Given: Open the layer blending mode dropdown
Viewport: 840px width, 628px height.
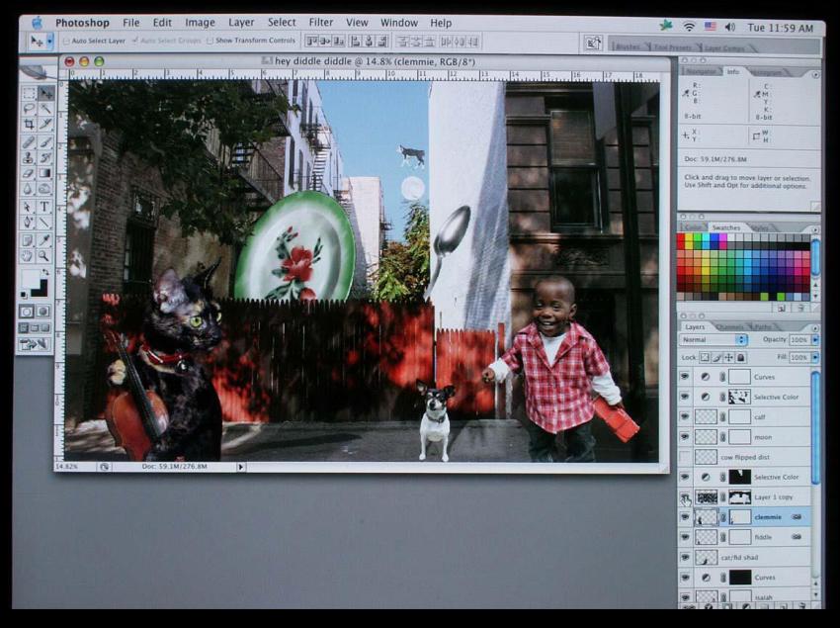Looking at the screenshot, I should [713, 339].
